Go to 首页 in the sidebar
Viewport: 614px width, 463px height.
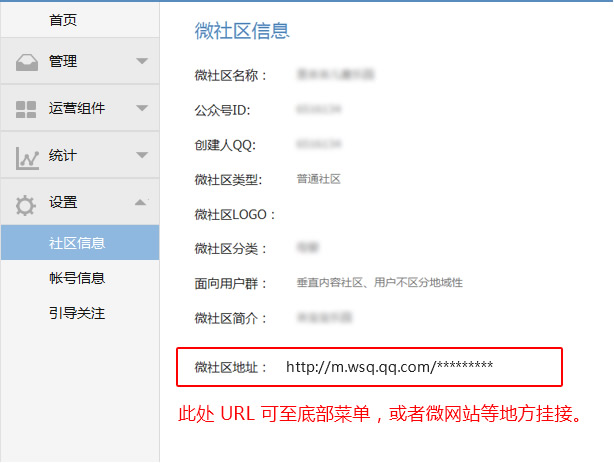(x=63, y=20)
